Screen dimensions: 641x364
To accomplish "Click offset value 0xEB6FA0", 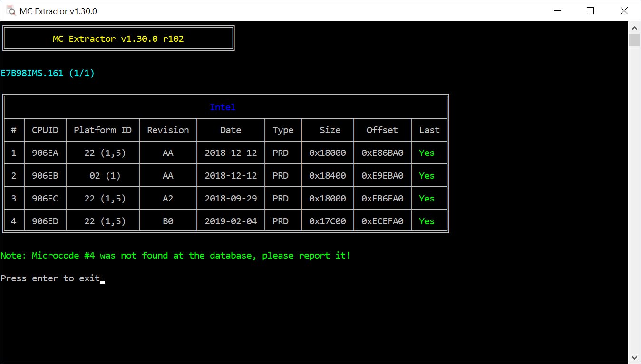I will (x=382, y=198).
